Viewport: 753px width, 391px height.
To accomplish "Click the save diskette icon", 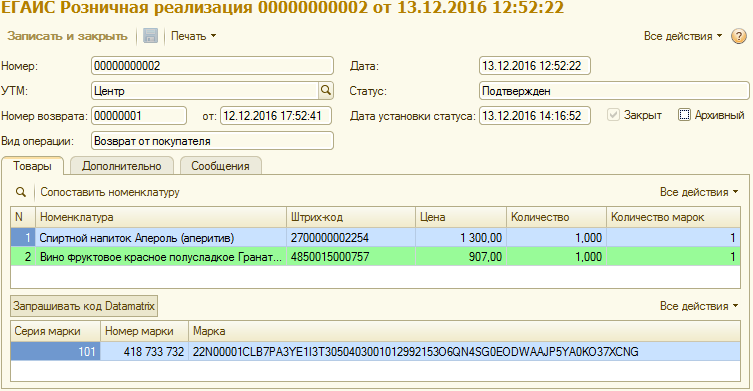I will pos(150,36).
